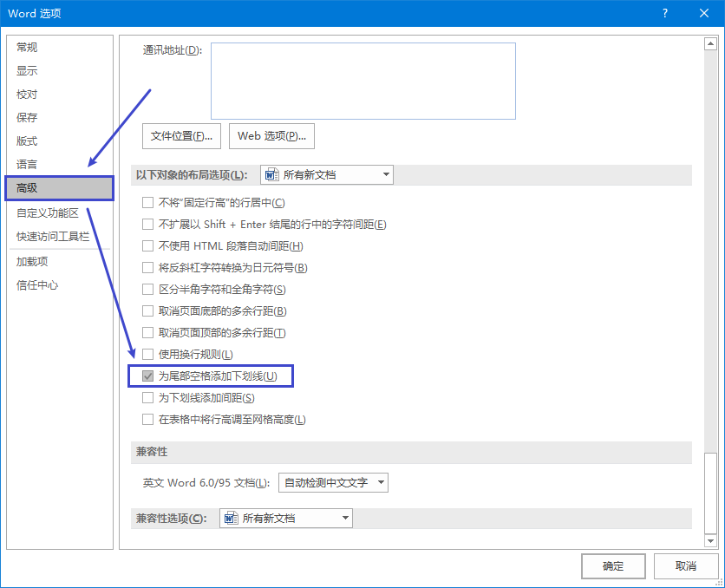Image resolution: width=725 pixels, height=588 pixels.
Task: Enable 为下划线添加间距 checkbox
Action: [148, 398]
